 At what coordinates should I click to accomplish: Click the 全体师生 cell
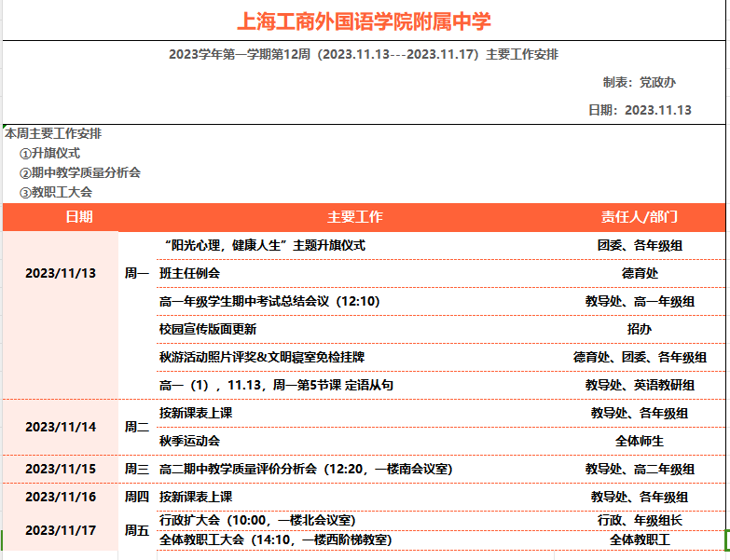pos(640,441)
